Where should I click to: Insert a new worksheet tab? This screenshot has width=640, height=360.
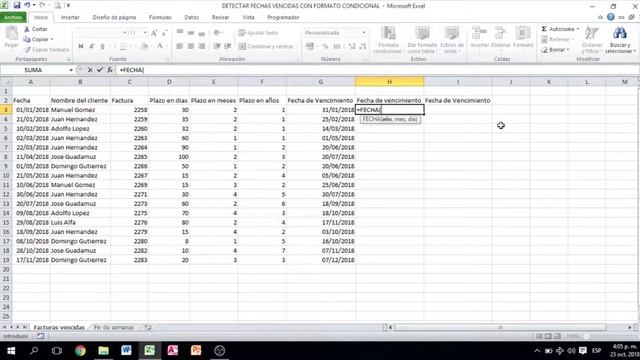point(148,327)
